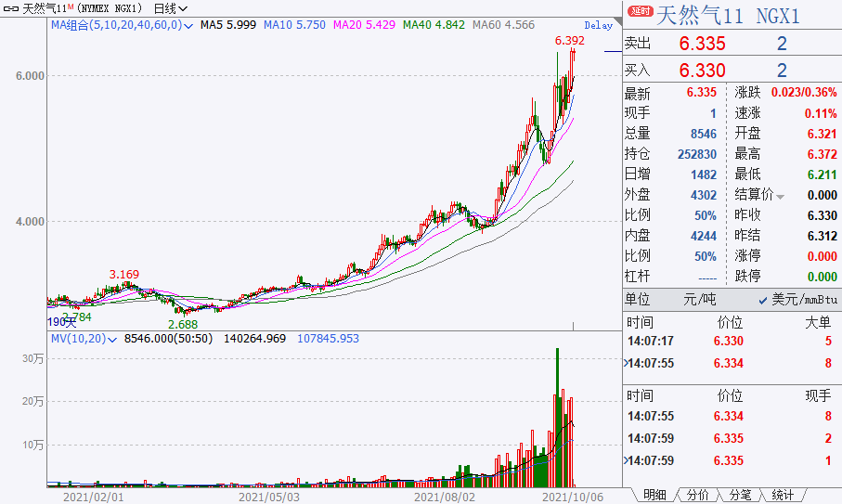
Task: Click the 涨跌 value 0.023/0.36%
Action: [804, 92]
